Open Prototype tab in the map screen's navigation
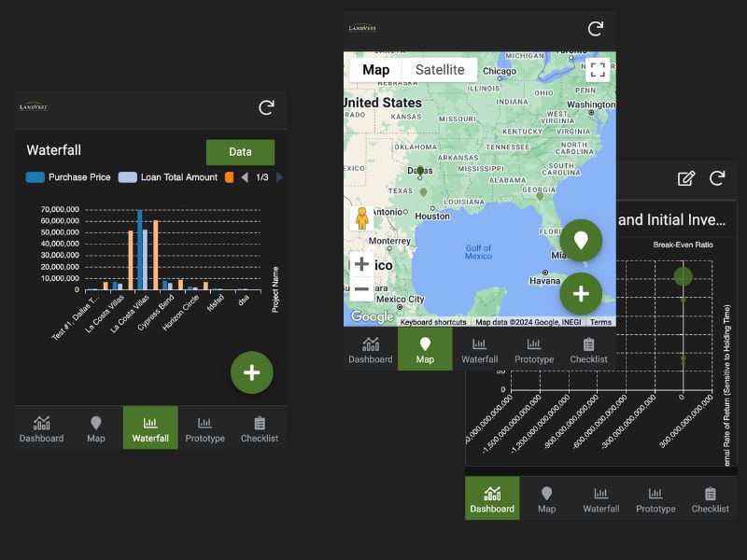This screenshot has width=747, height=560. click(x=534, y=350)
